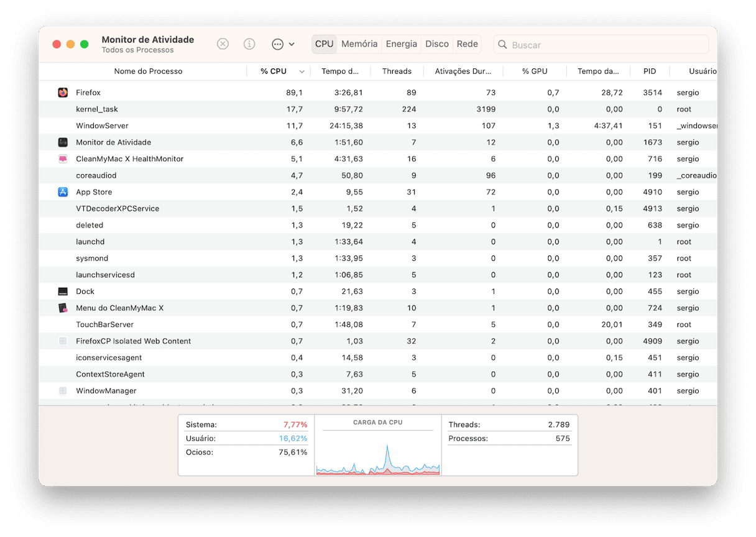Sort by Tempo da... GPU column header
Viewport: 756px width, 537px height.
598,71
